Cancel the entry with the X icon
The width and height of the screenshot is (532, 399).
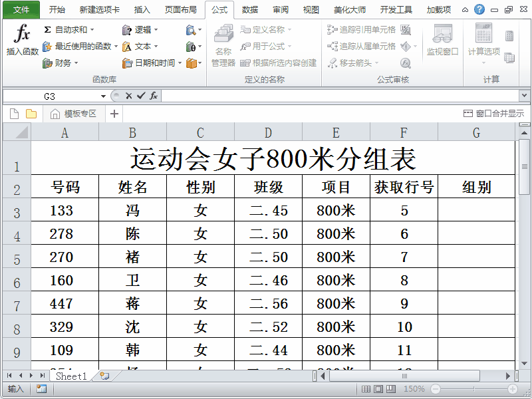pyautogui.click(x=128, y=96)
